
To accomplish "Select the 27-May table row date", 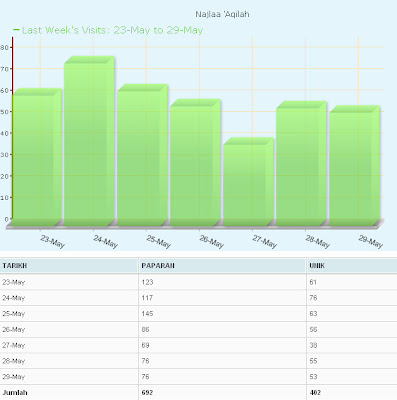I will point(14,345).
